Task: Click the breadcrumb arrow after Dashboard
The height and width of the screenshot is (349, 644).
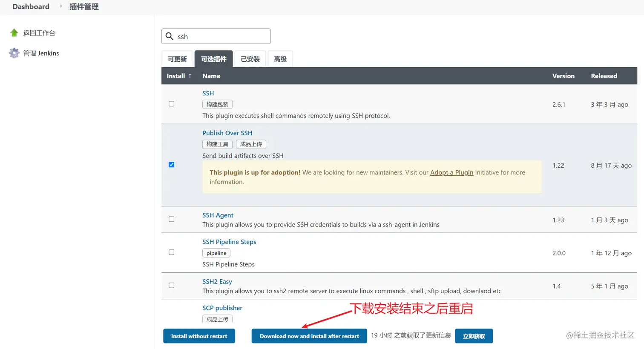Action: coord(61,6)
